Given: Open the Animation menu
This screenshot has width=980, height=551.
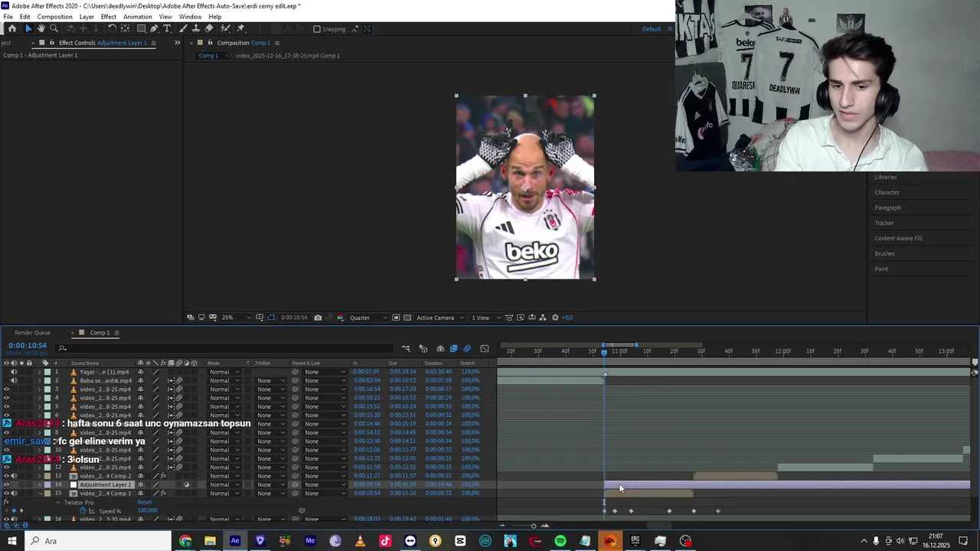Looking at the screenshot, I should [138, 17].
